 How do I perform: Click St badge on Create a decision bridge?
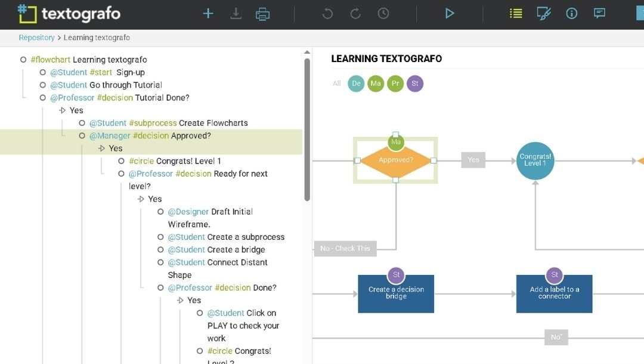click(x=397, y=275)
